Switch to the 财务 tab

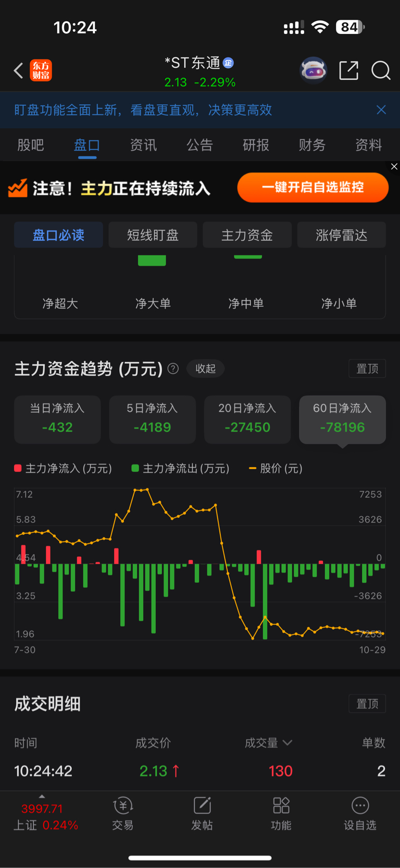pos(312,145)
